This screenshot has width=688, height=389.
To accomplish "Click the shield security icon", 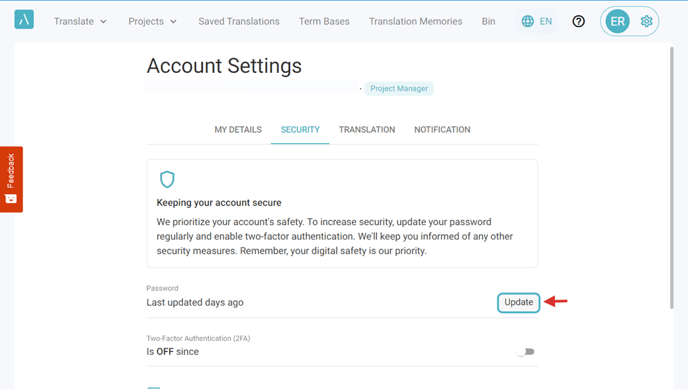I will point(167,179).
